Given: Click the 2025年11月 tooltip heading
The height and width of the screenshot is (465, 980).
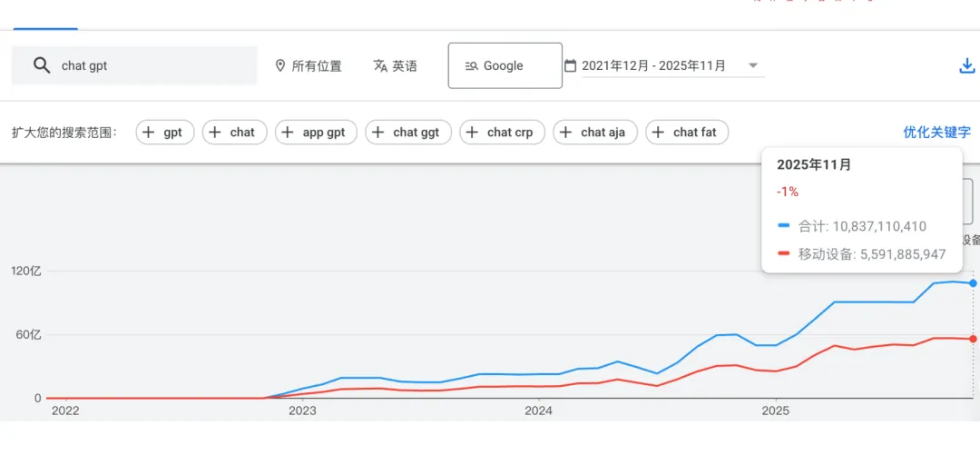Looking at the screenshot, I should 814,164.
